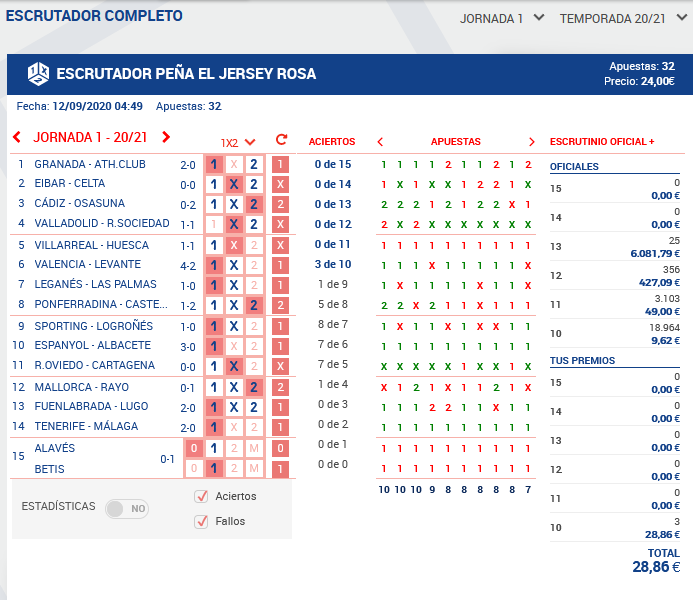Image resolution: width=693 pixels, height=600 pixels.
Task: Click result marker 2 for Mallorca - Rayo
Action: click(x=280, y=387)
